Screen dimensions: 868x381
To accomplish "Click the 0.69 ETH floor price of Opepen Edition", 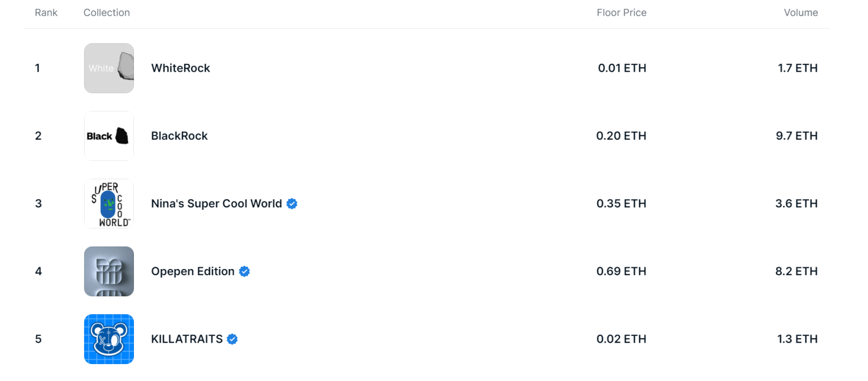I will click(x=622, y=271).
